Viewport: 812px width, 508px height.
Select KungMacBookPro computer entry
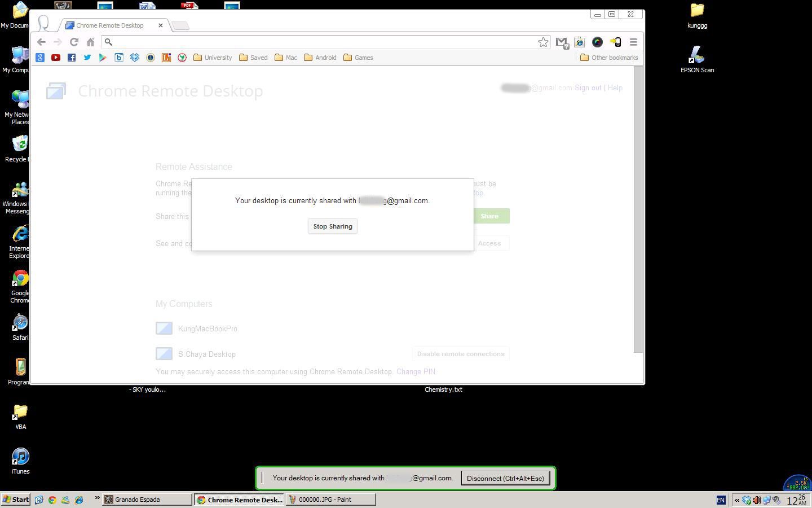tap(197, 329)
